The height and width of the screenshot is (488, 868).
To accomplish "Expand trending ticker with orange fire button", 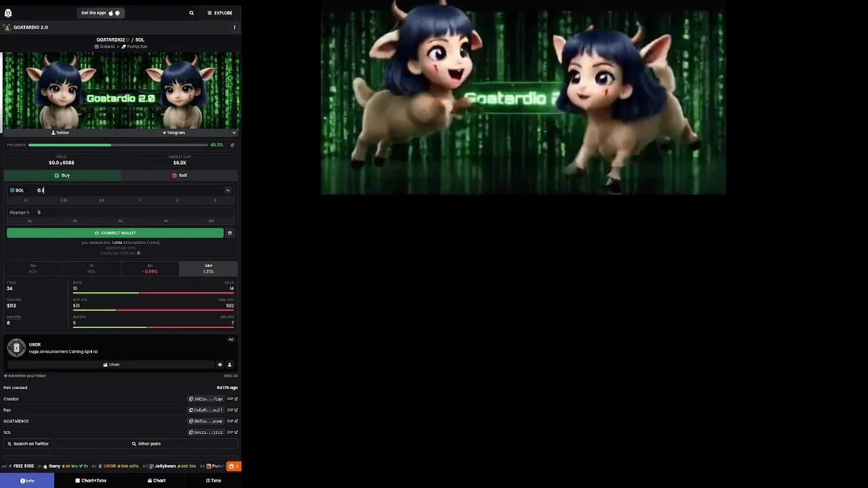I will 233,466.
